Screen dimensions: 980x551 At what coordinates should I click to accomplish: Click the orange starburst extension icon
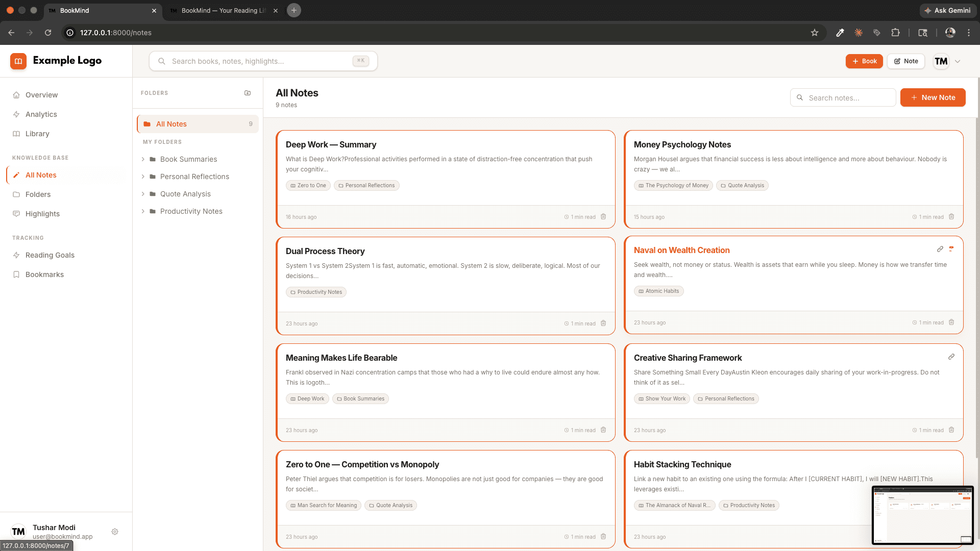coord(859,33)
